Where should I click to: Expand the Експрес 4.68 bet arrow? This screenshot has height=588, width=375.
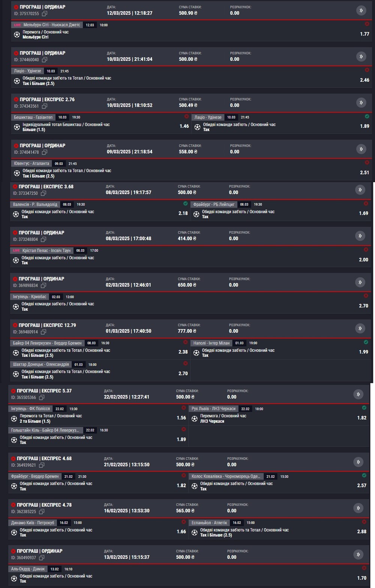(358, 462)
